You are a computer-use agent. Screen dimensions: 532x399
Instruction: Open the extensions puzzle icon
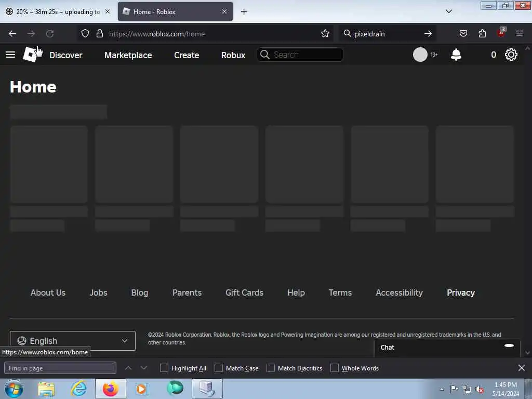(x=482, y=34)
